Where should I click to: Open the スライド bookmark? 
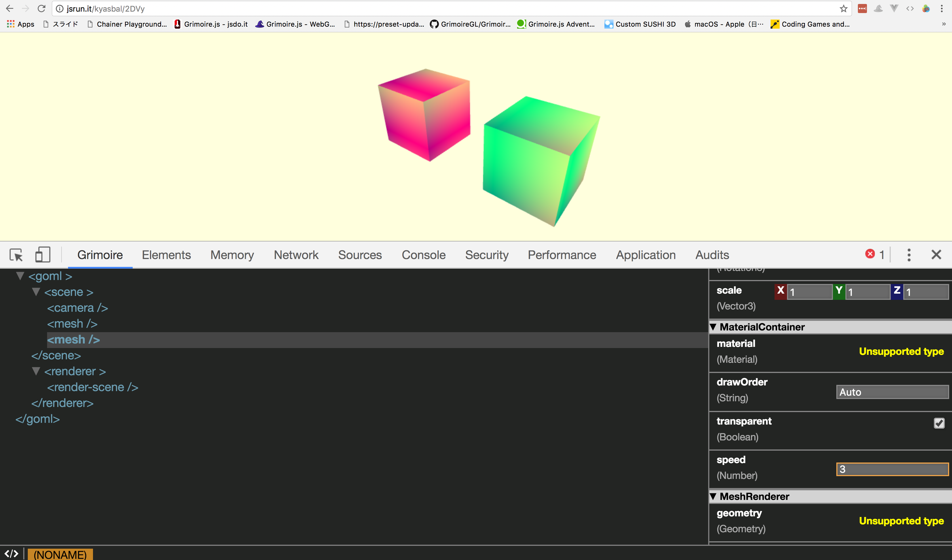[60, 24]
